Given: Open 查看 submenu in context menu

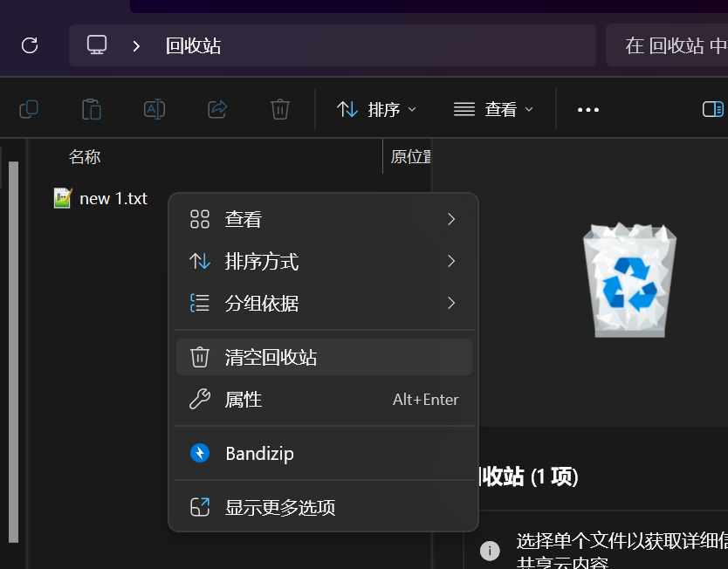Looking at the screenshot, I should [x=324, y=219].
